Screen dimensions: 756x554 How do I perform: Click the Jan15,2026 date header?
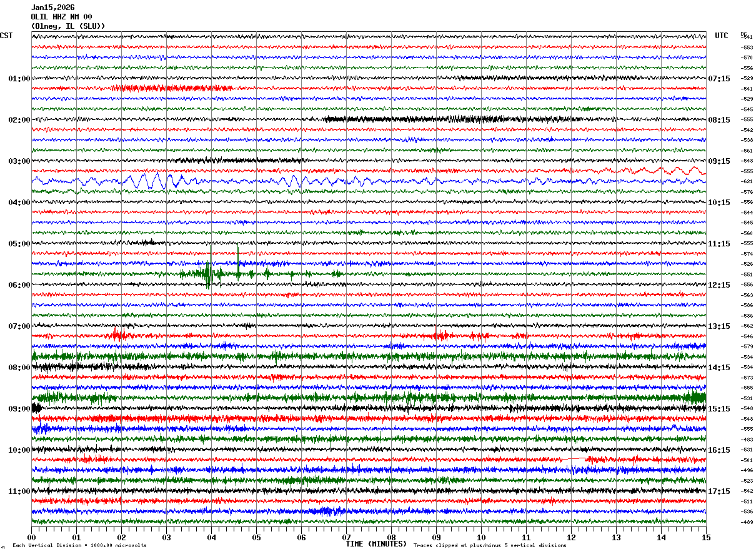click(53, 8)
